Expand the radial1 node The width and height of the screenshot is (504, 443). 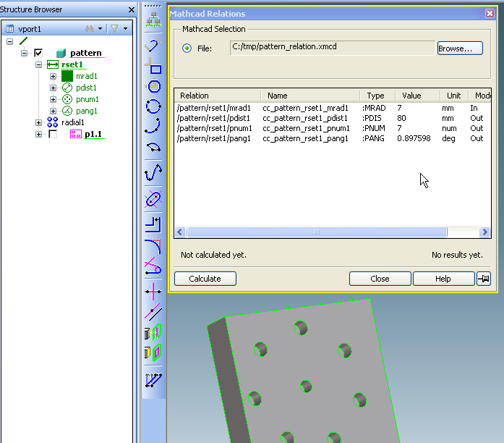click(x=38, y=122)
